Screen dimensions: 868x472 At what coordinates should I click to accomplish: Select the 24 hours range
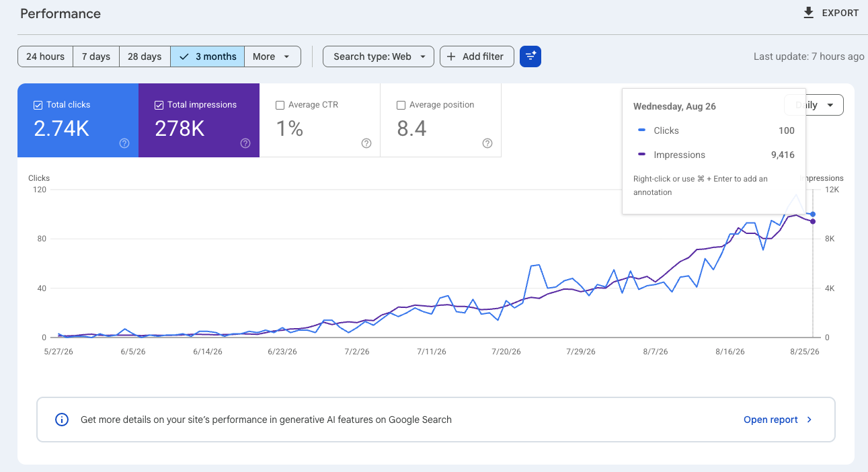click(x=46, y=56)
